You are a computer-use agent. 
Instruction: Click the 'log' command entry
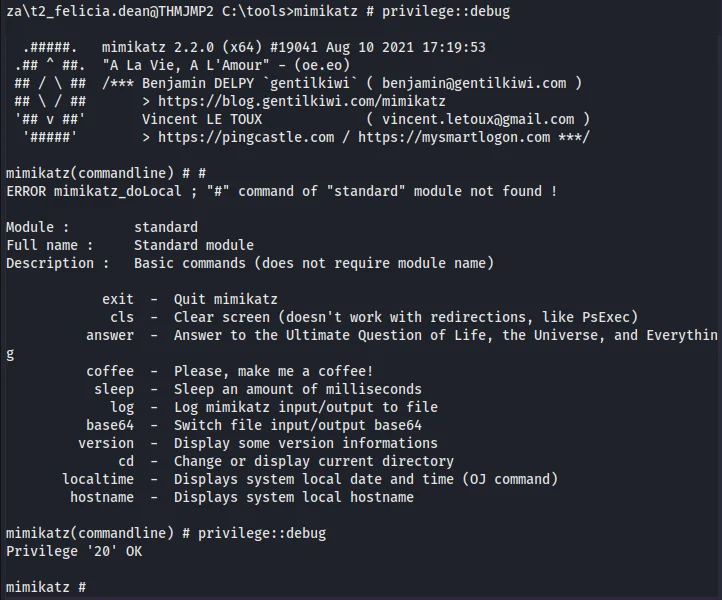point(122,408)
